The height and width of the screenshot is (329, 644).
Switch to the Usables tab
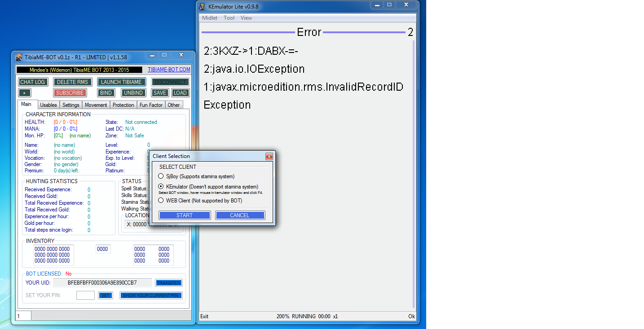49,105
